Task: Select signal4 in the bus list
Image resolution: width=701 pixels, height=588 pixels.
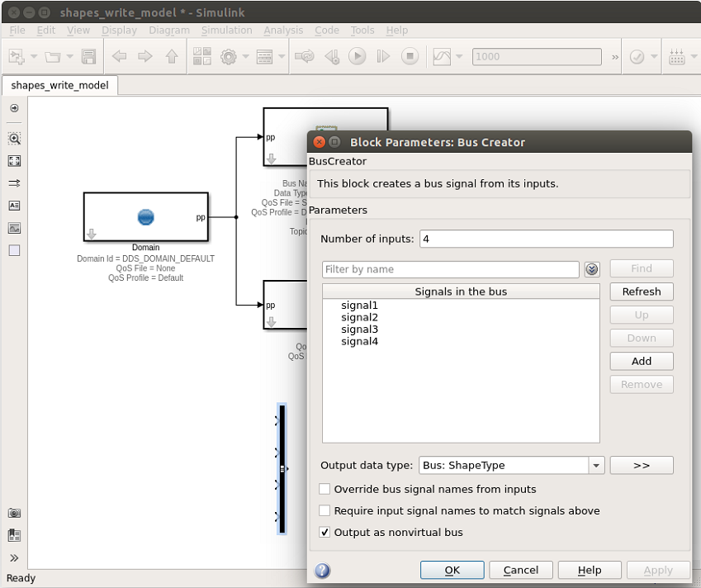Action: point(359,342)
